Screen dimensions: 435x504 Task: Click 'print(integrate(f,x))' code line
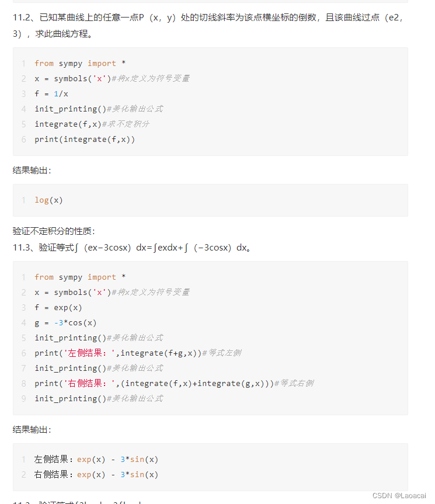point(85,139)
